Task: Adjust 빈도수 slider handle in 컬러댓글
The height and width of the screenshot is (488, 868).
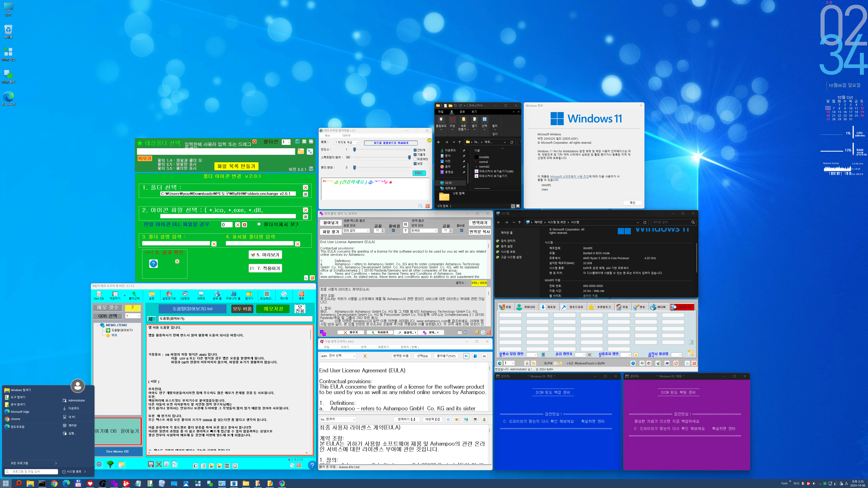Action: click(354, 150)
